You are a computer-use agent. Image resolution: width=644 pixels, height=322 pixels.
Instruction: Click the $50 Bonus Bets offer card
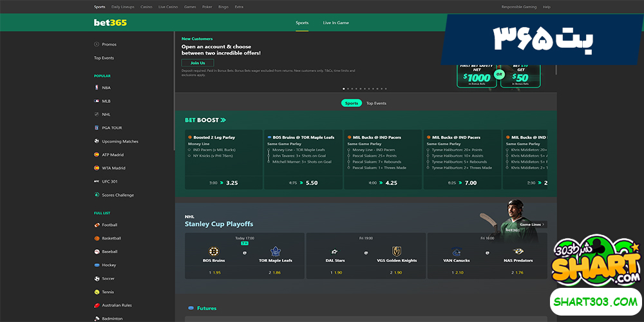click(520, 76)
